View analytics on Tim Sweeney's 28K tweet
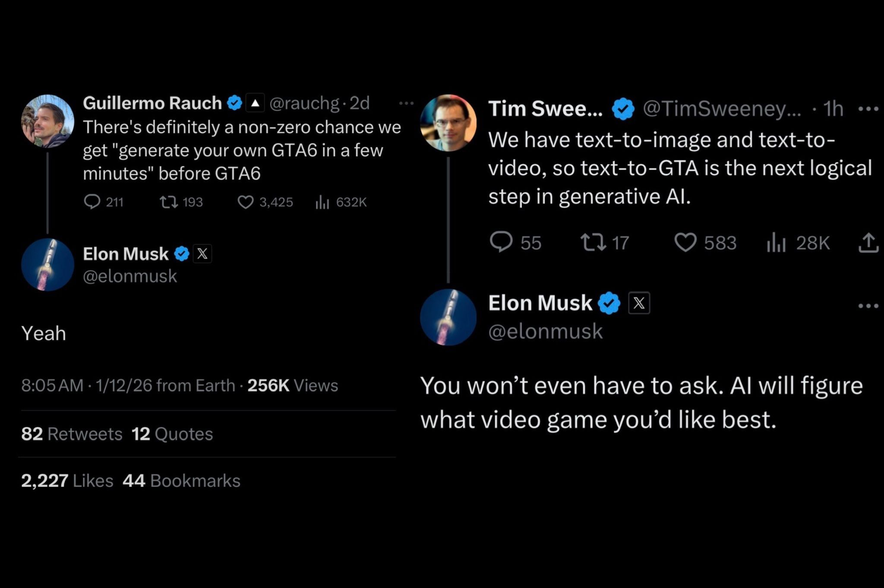This screenshot has height=588, width=884. click(776, 243)
